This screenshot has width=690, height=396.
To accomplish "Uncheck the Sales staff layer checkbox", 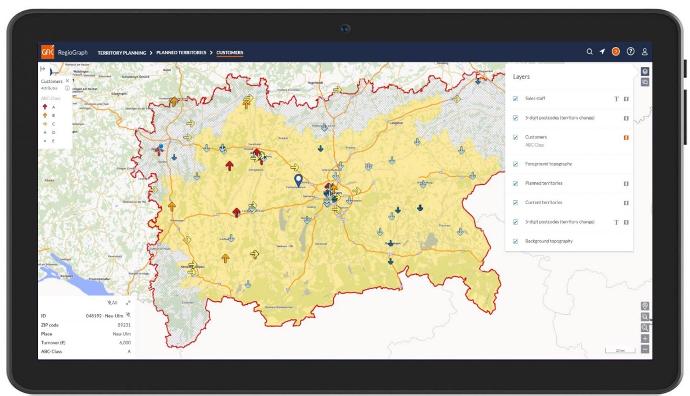I will pos(515,99).
